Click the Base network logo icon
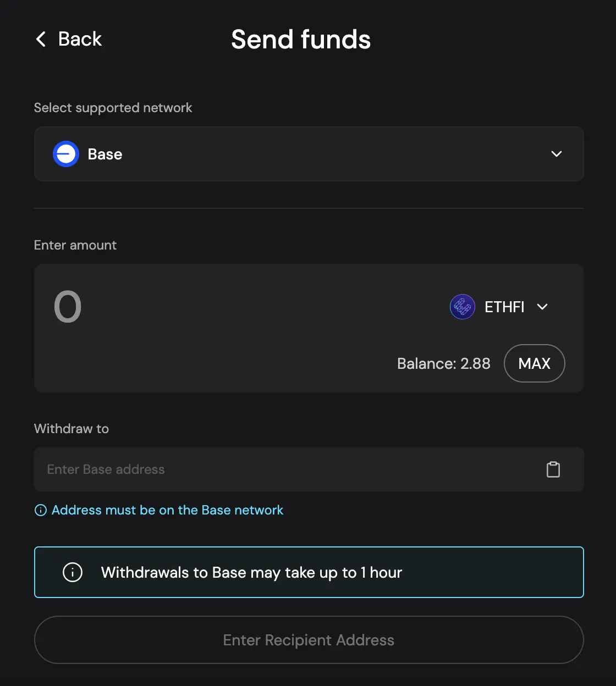 pyautogui.click(x=66, y=154)
